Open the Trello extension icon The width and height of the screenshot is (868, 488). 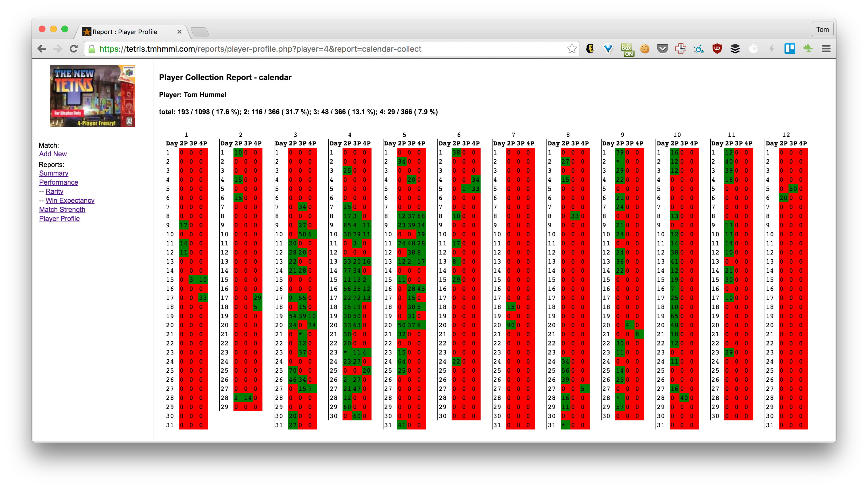790,49
